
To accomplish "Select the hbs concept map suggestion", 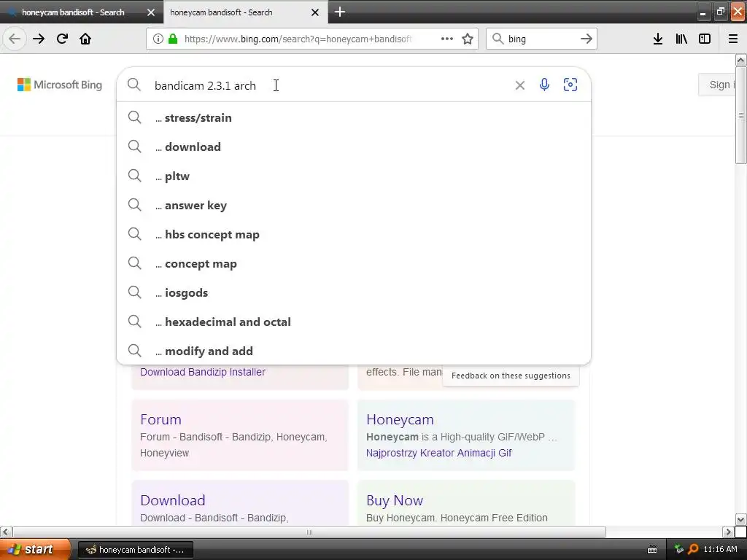I will point(354,234).
